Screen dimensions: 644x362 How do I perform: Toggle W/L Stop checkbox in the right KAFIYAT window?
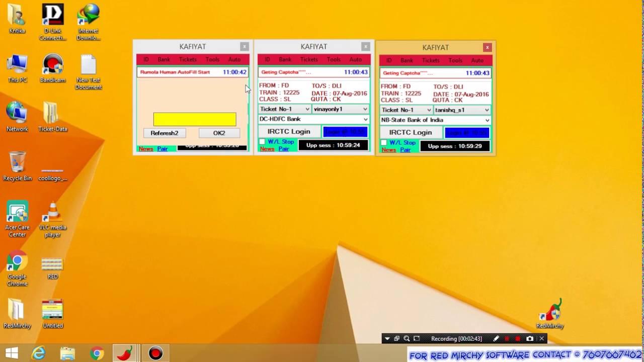point(384,143)
